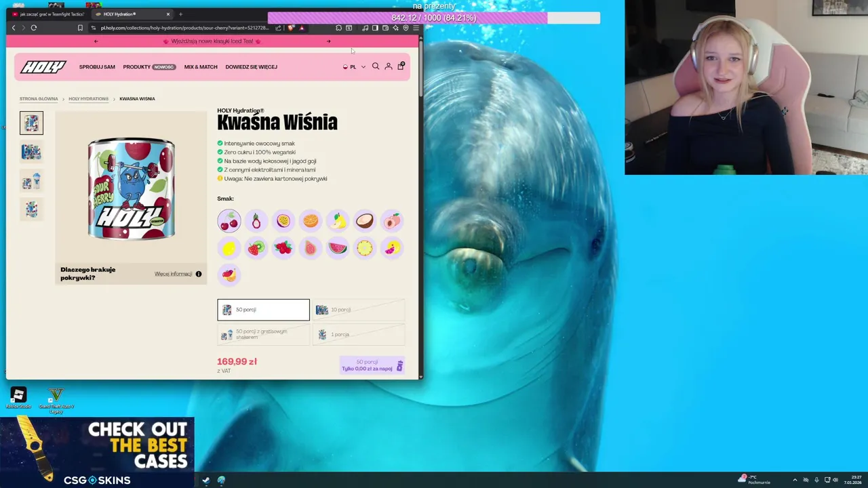Go to STRONA GŁÓWNA breadcrumb

click(x=39, y=99)
